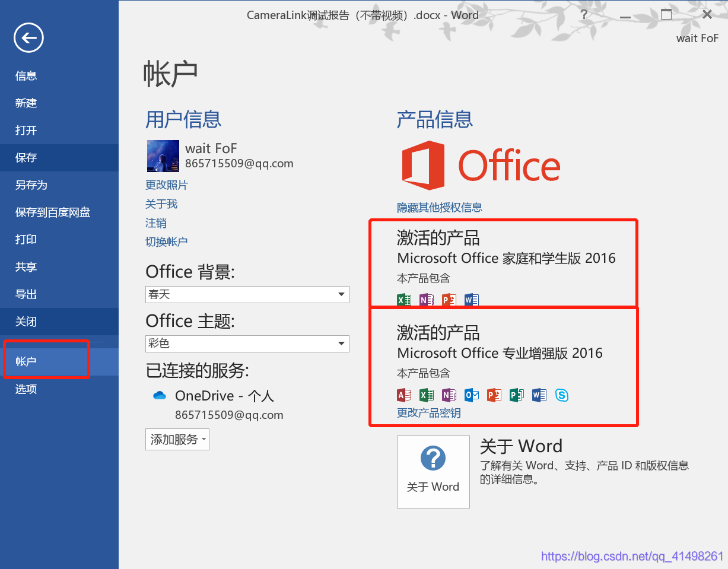Click the 已连接的服务: label
This screenshot has height=569, width=728.
(198, 371)
